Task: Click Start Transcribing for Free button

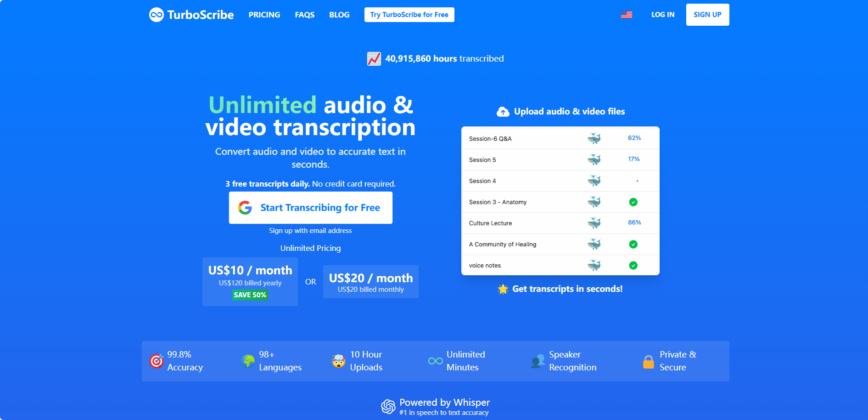Action: pos(311,208)
